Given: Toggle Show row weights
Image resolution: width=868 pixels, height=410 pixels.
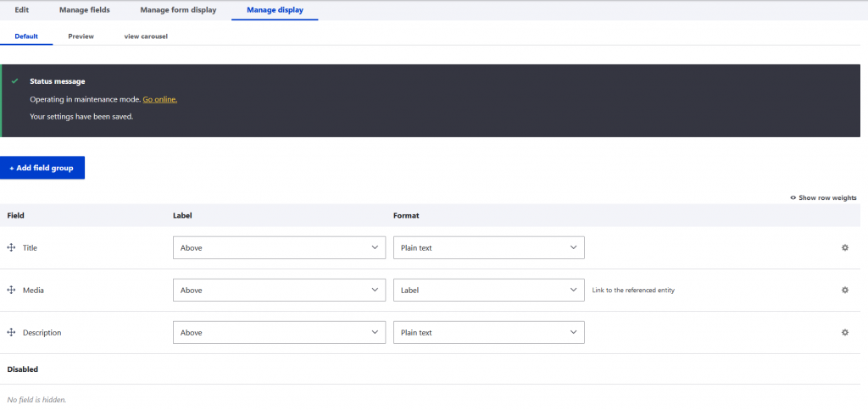Looking at the screenshot, I should (822, 197).
